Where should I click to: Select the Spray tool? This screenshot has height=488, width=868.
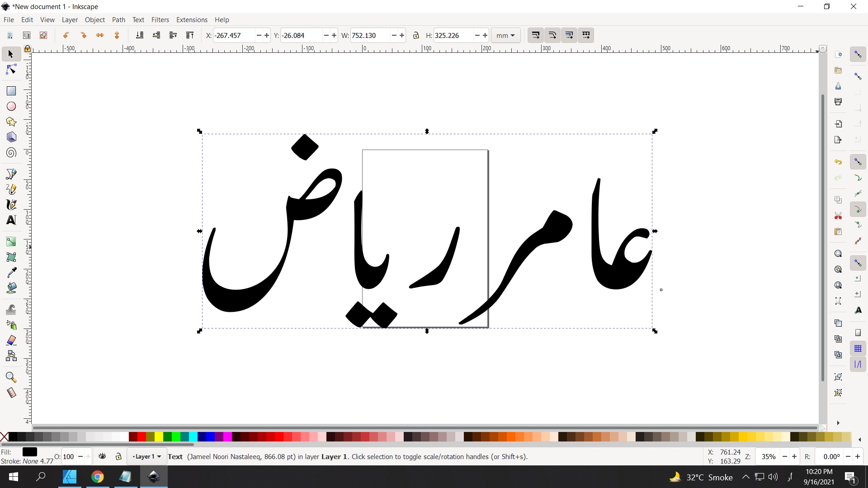pyautogui.click(x=11, y=325)
